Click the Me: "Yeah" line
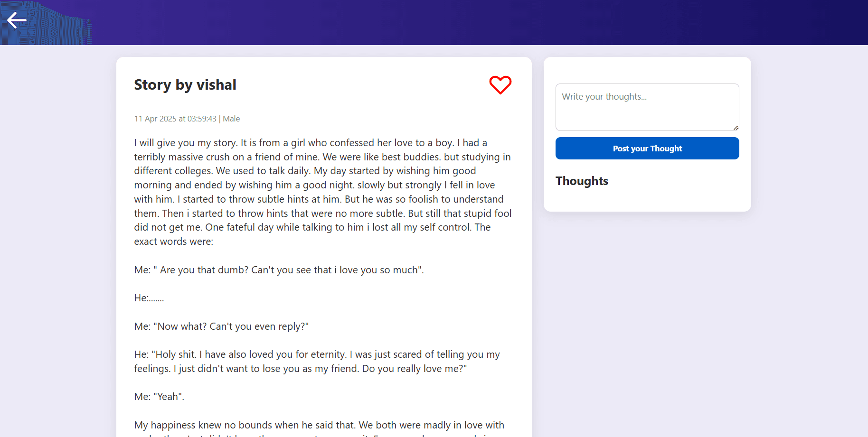 click(x=159, y=397)
